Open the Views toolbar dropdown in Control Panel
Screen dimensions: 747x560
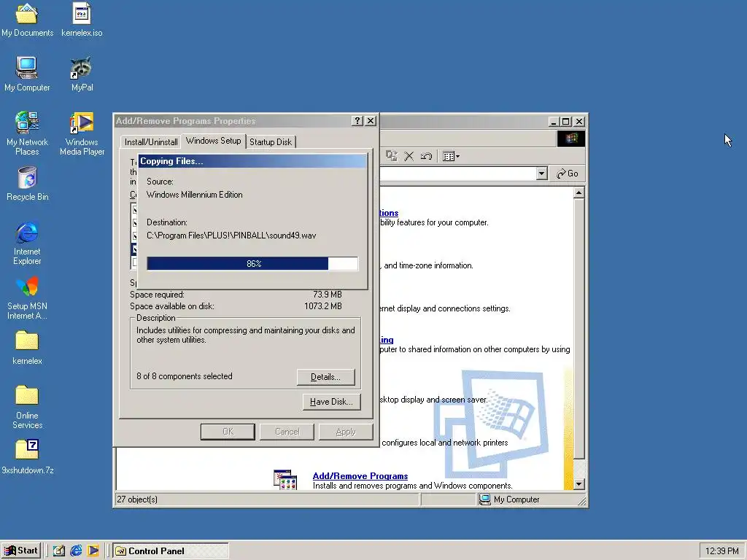pos(451,156)
